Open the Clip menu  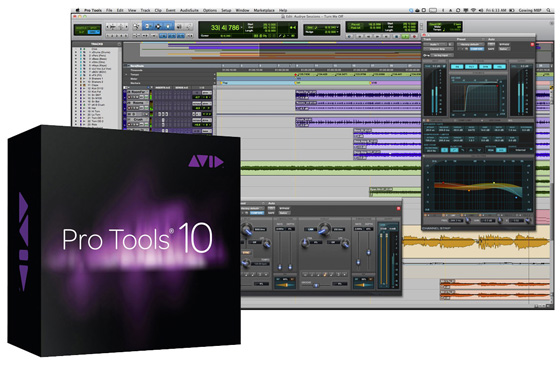pos(158,10)
